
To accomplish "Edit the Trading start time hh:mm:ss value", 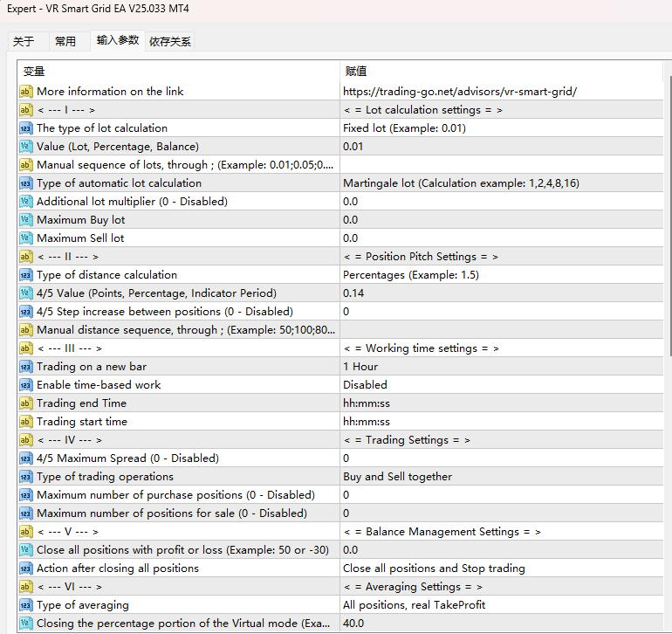I will click(502, 422).
